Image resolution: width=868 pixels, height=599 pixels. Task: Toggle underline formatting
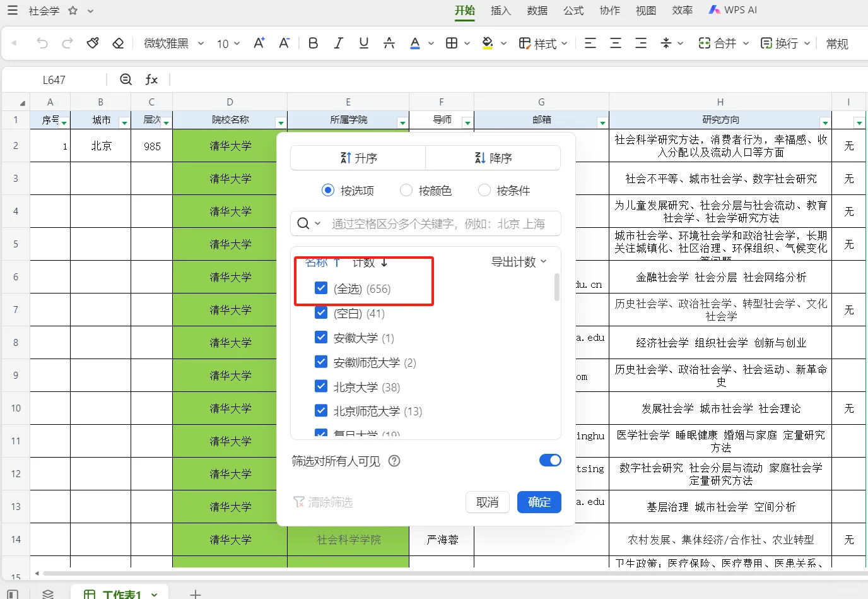click(364, 43)
